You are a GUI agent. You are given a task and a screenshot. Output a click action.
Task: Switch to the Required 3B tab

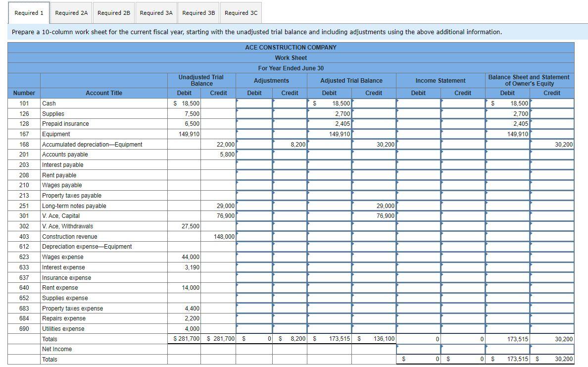coord(197,13)
